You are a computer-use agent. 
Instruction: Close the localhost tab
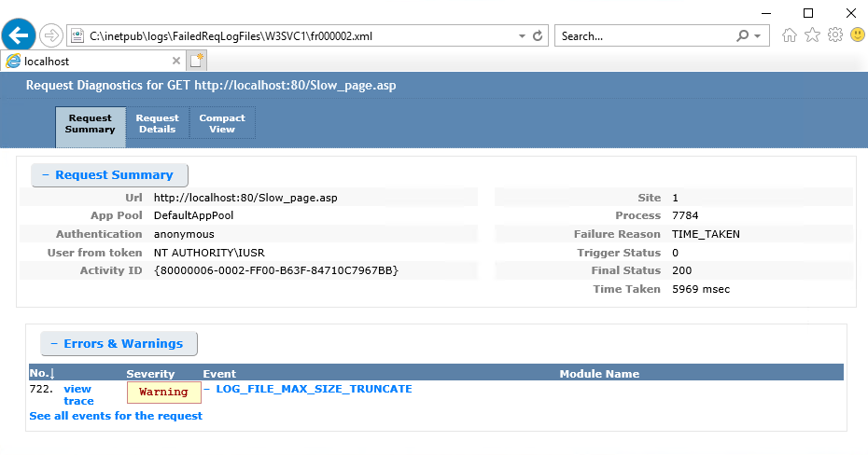click(175, 61)
